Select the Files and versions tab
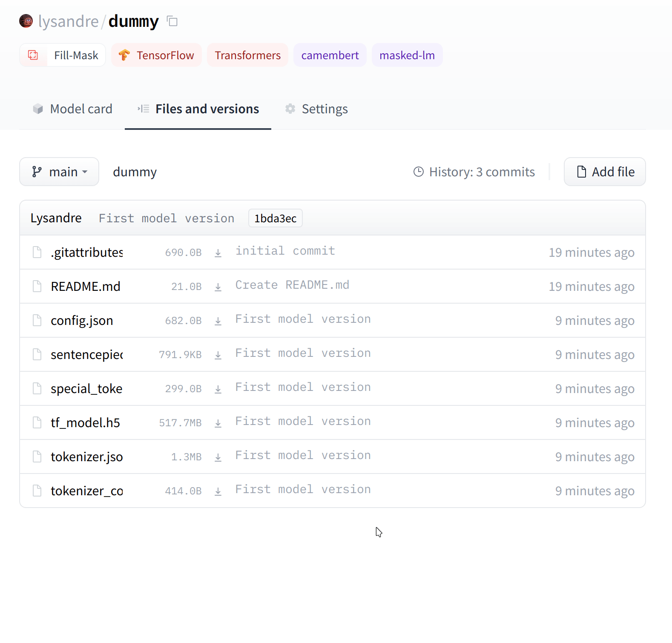 pyautogui.click(x=198, y=109)
